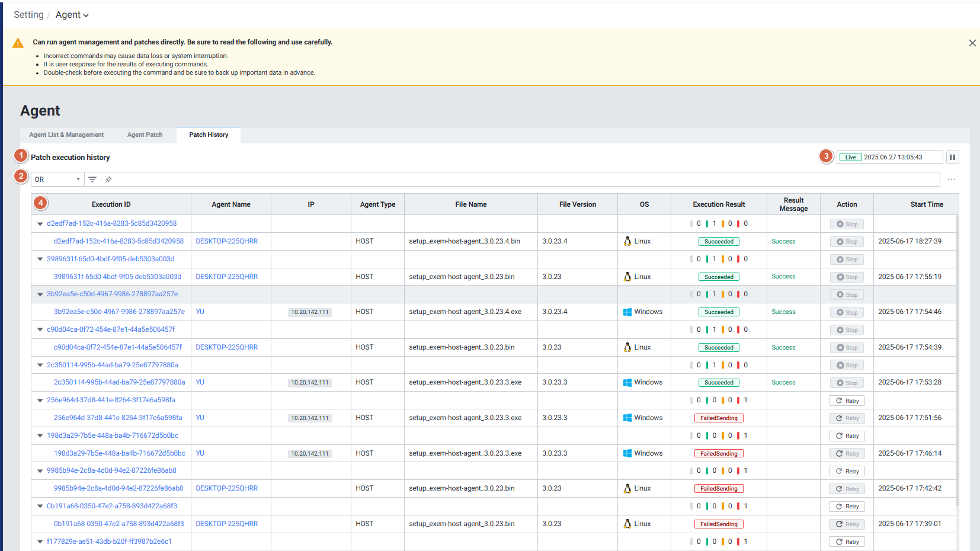This screenshot has height=551, width=980.
Task: Click the pin icon beside filter
Action: (108, 180)
